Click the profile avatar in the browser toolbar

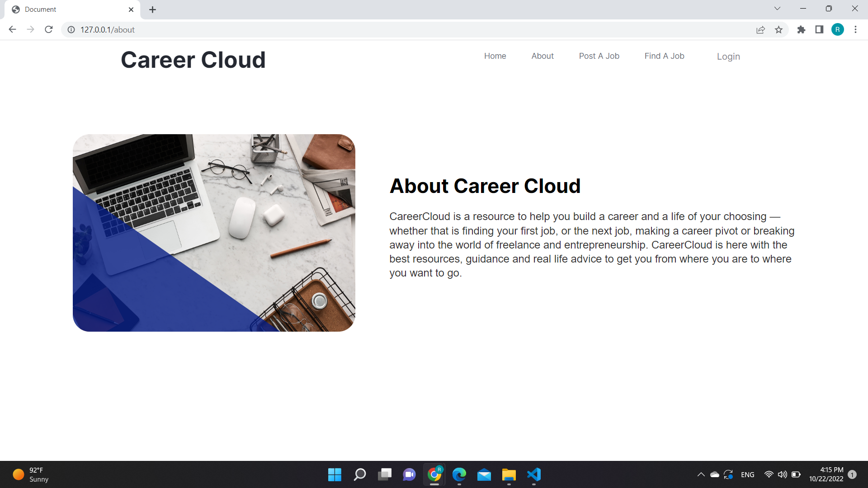838,29
